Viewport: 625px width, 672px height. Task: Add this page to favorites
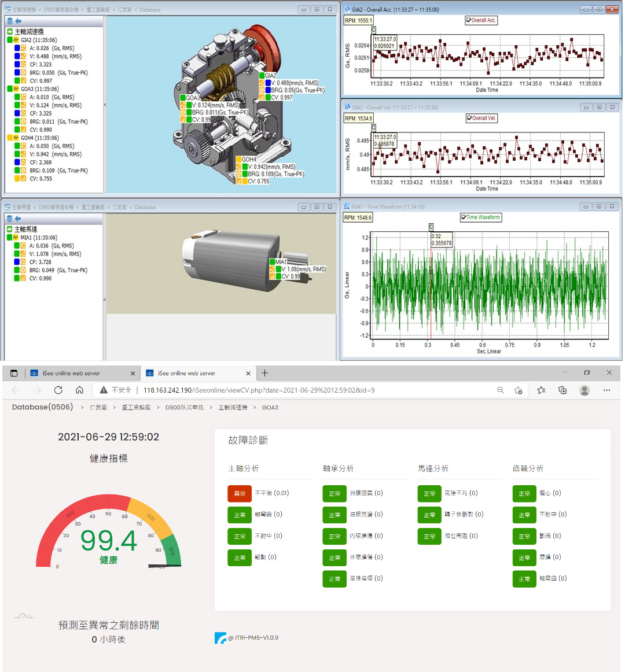518,390
